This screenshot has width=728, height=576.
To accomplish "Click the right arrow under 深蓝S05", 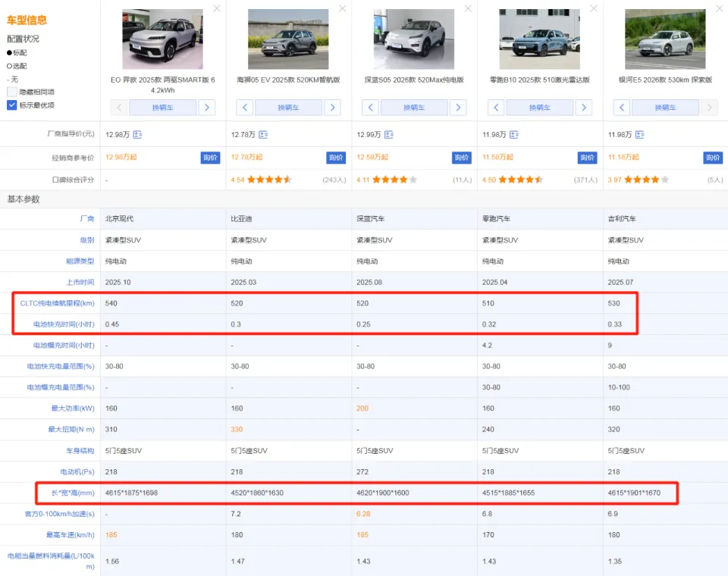I will [458, 108].
